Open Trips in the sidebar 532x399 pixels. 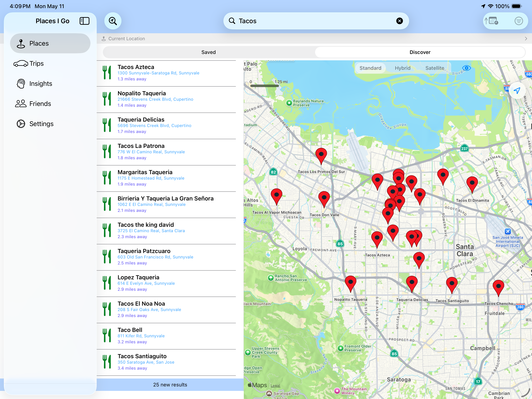[50, 63]
